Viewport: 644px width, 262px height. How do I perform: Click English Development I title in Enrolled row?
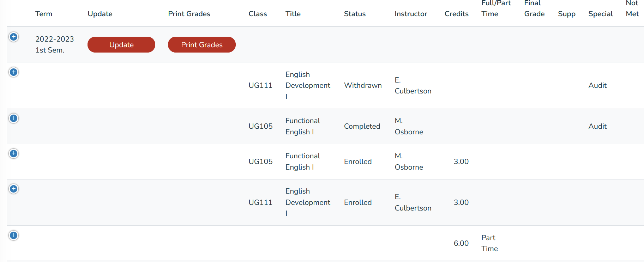(x=308, y=202)
